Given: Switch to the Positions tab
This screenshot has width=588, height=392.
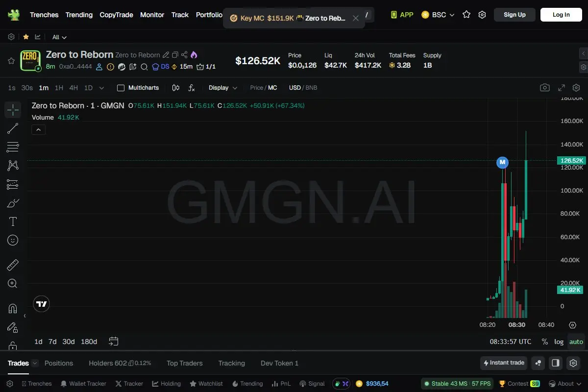Looking at the screenshot, I should click(59, 363).
